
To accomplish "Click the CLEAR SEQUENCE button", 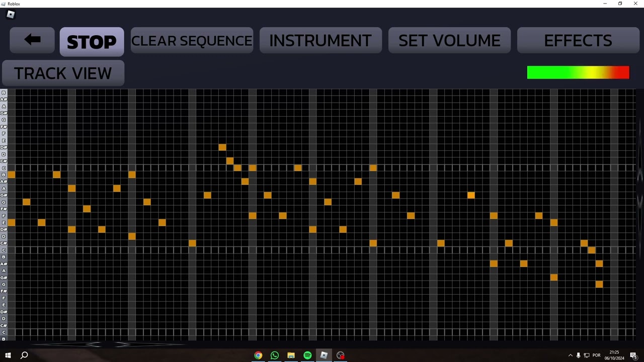I will tap(192, 40).
